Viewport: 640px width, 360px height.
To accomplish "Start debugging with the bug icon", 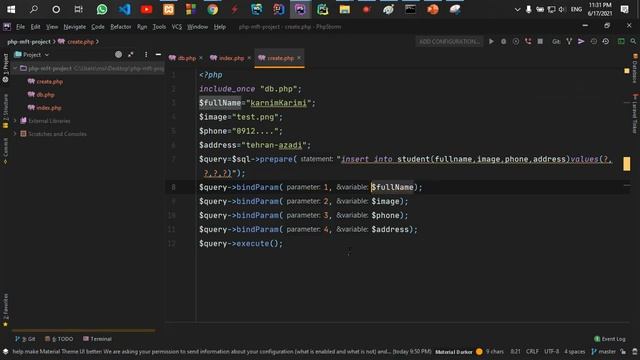I will click(503, 42).
